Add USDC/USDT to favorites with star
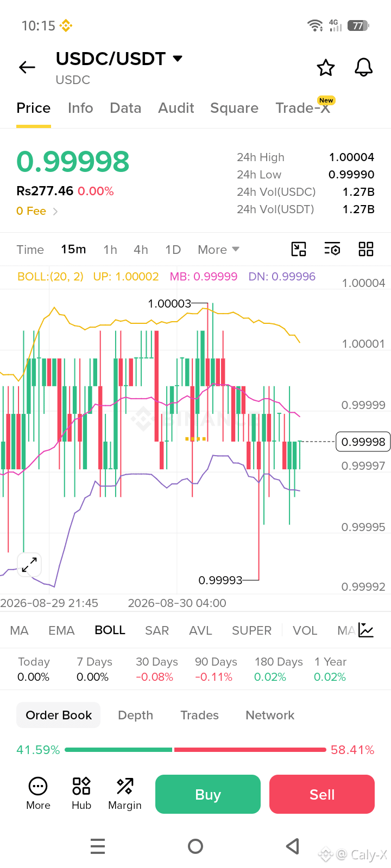Viewport: 391px width, 868px height. pyautogui.click(x=326, y=68)
